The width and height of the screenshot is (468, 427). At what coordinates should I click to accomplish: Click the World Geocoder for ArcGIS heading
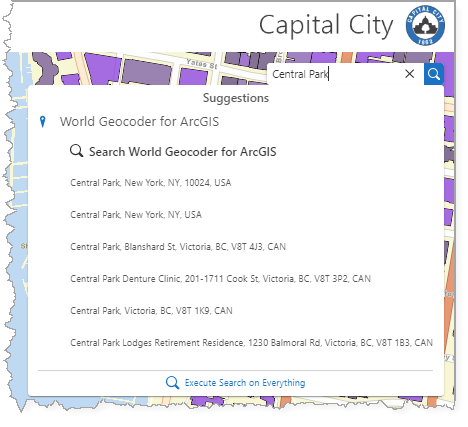coord(139,122)
